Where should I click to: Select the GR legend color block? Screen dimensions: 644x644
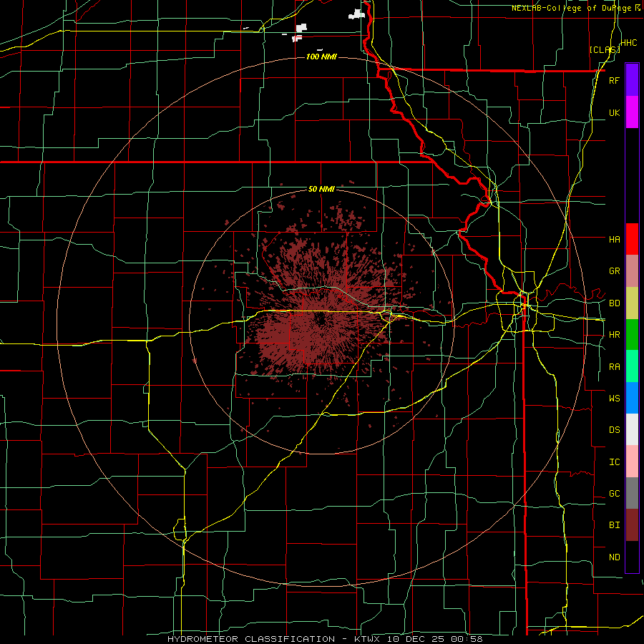(x=632, y=271)
